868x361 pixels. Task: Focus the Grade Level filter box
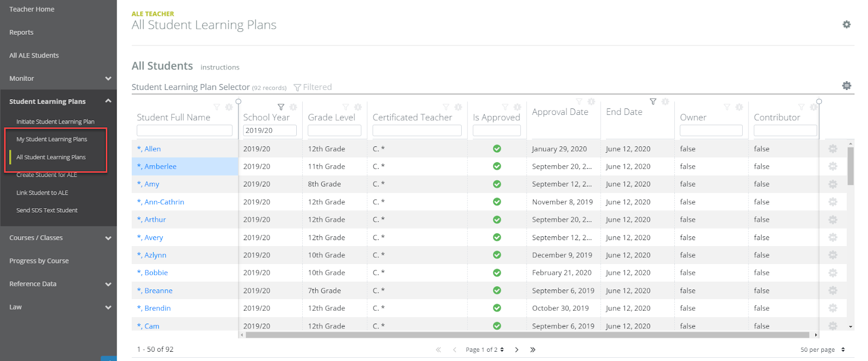pos(334,131)
